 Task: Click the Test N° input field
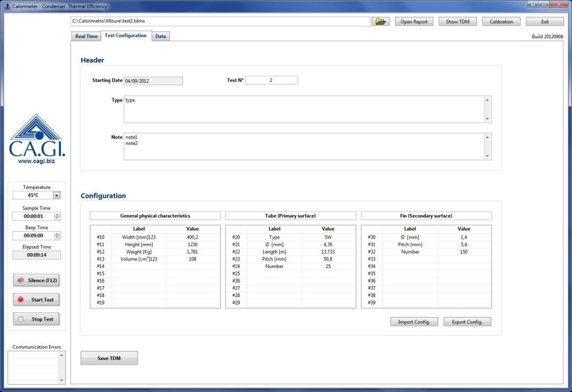[x=271, y=80]
